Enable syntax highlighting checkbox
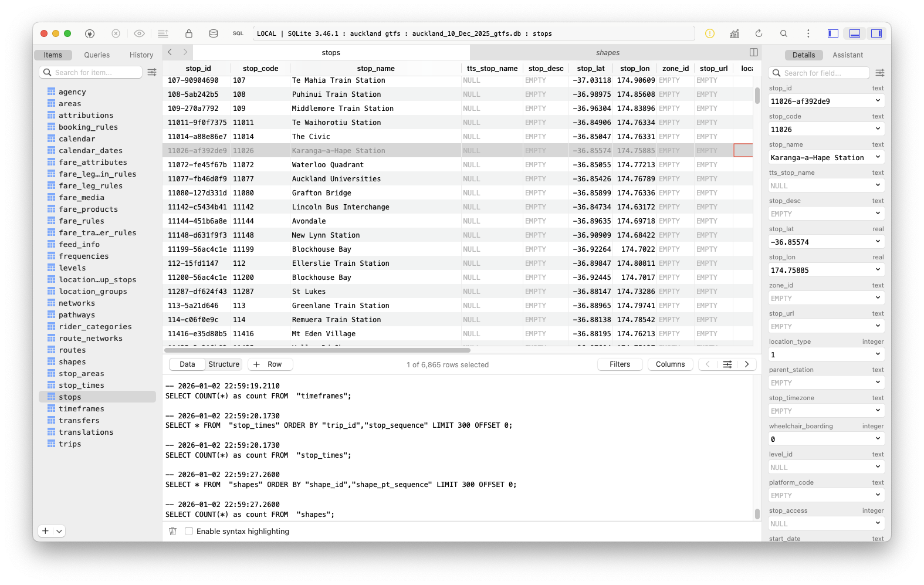This screenshot has height=585, width=924. point(189,531)
